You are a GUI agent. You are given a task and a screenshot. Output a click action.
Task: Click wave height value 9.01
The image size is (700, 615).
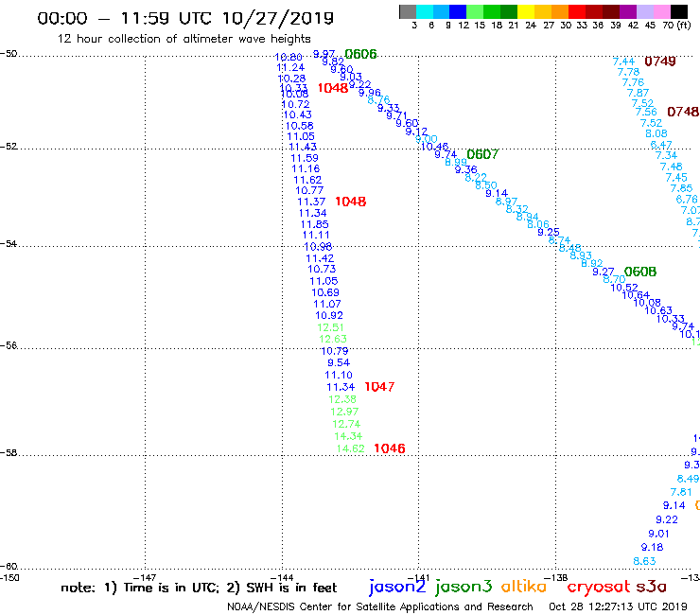point(658,534)
